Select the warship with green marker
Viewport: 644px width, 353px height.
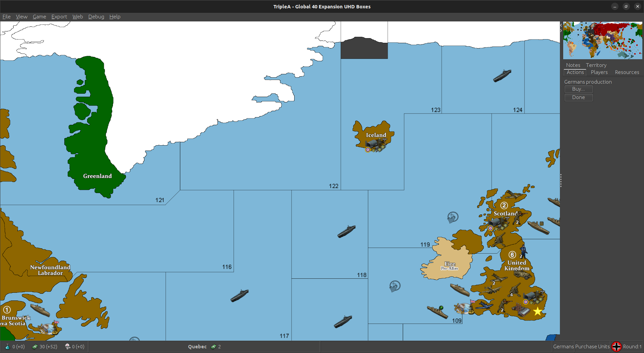coord(438,312)
